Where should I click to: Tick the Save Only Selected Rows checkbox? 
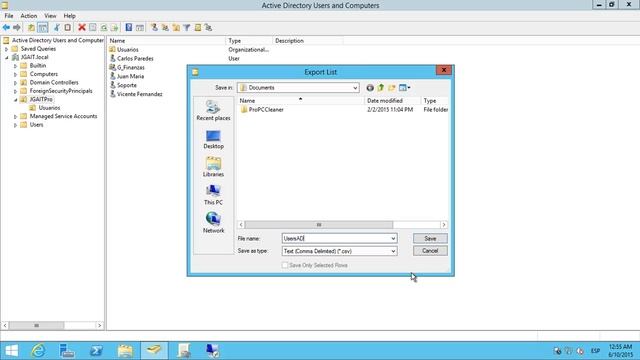(x=285, y=265)
